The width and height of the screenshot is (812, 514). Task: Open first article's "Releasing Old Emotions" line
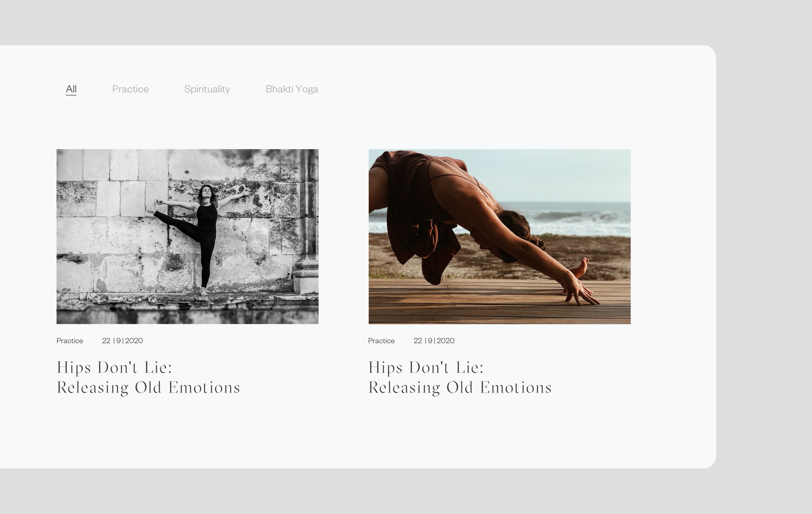point(148,388)
